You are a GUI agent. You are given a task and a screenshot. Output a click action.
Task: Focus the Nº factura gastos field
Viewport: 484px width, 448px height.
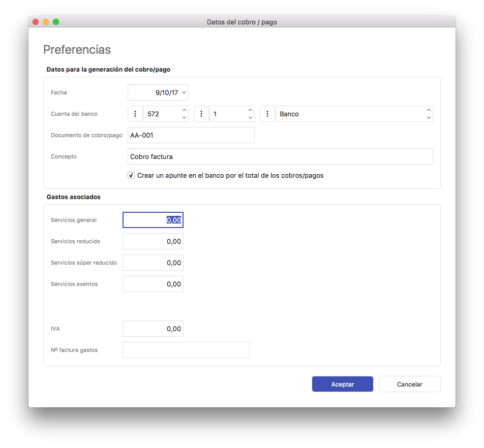186,350
